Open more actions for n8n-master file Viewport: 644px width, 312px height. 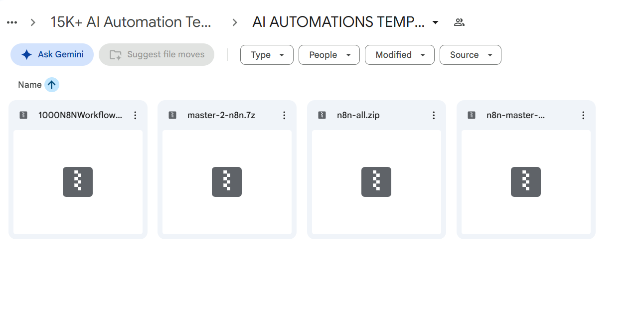click(583, 115)
